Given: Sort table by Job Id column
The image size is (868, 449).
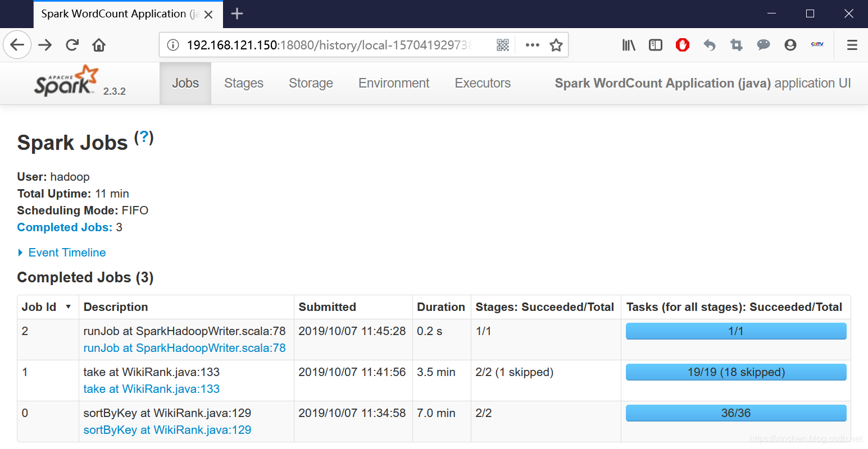Looking at the screenshot, I should [x=47, y=307].
